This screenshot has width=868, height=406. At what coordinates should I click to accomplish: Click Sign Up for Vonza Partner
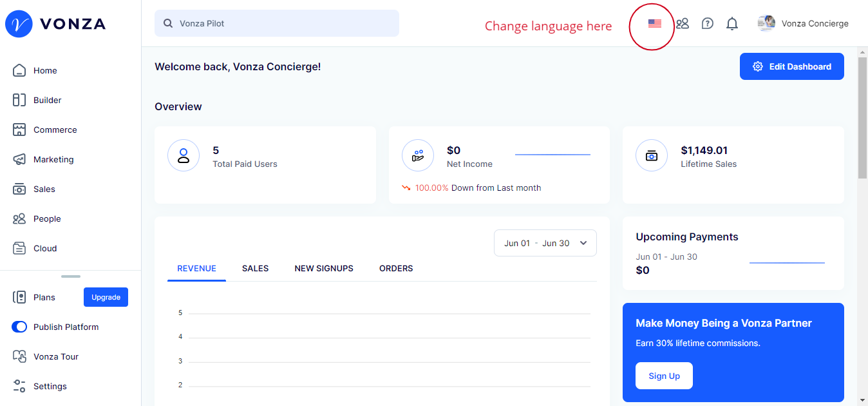(664, 376)
